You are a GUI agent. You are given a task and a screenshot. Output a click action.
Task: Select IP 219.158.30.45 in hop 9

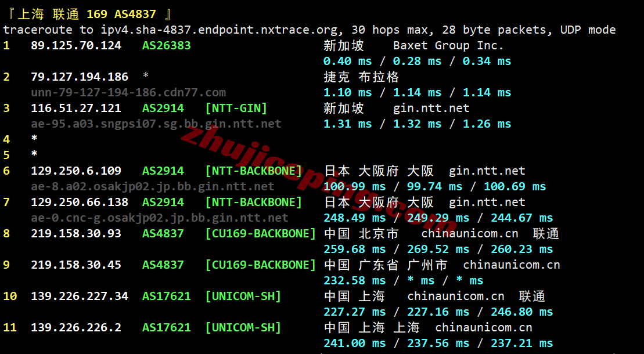(76, 265)
